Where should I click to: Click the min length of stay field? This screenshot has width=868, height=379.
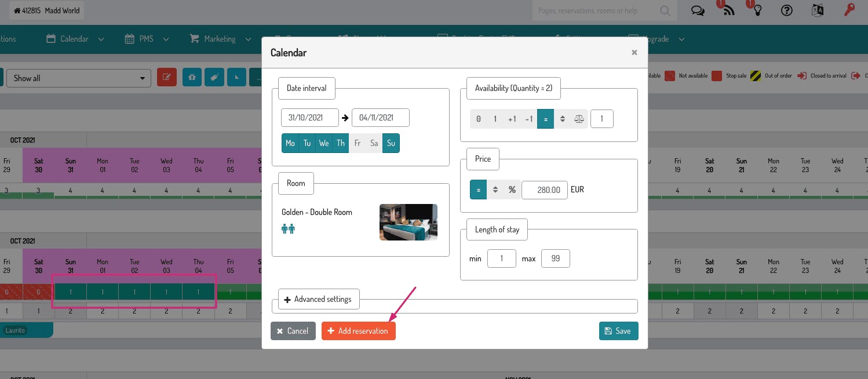(x=502, y=258)
